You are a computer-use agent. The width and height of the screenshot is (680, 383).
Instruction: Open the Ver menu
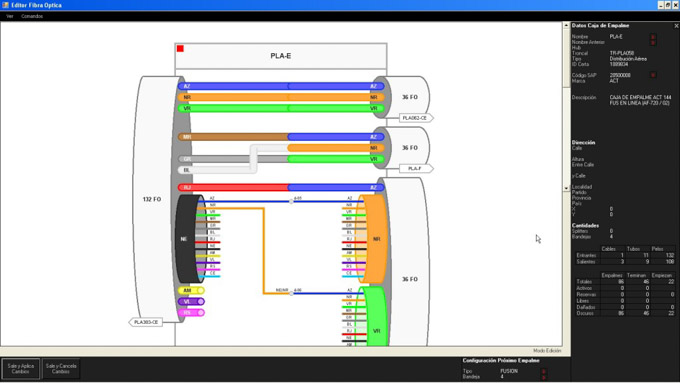(10, 16)
